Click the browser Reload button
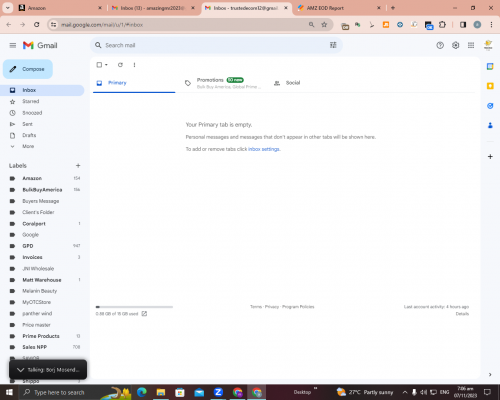Viewport: 500px width, 400px height. 37,25
